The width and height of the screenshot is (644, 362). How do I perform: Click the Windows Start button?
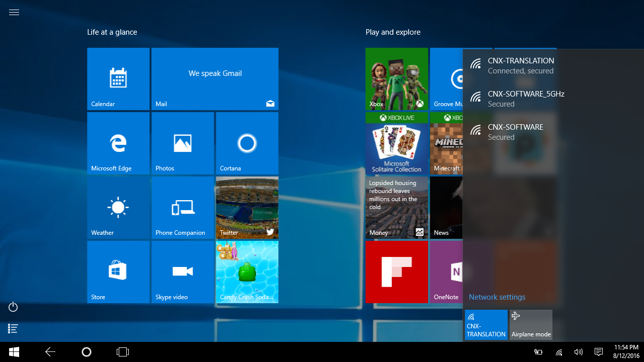tap(14, 352)
